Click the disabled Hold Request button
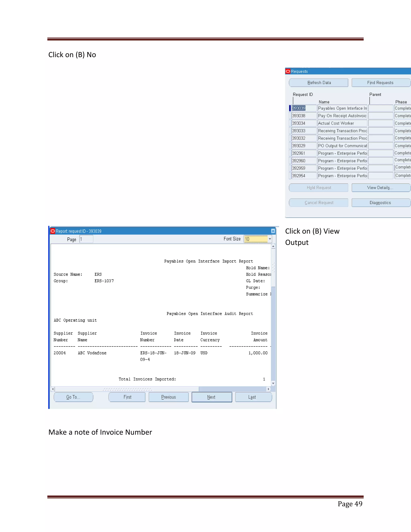Image resolution: width=411 pixels, height=532 pixels. [x=318, y=188]
